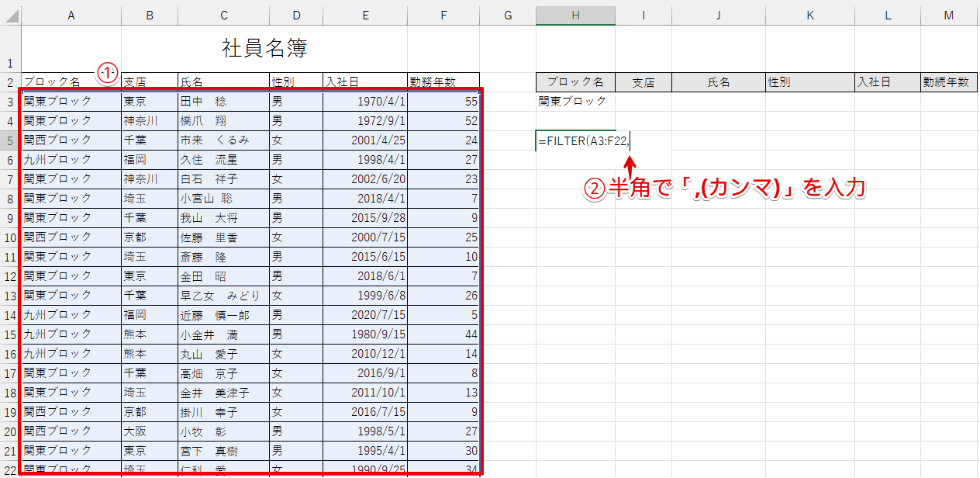
Task: Select the column G header
Action: (507, 13)
